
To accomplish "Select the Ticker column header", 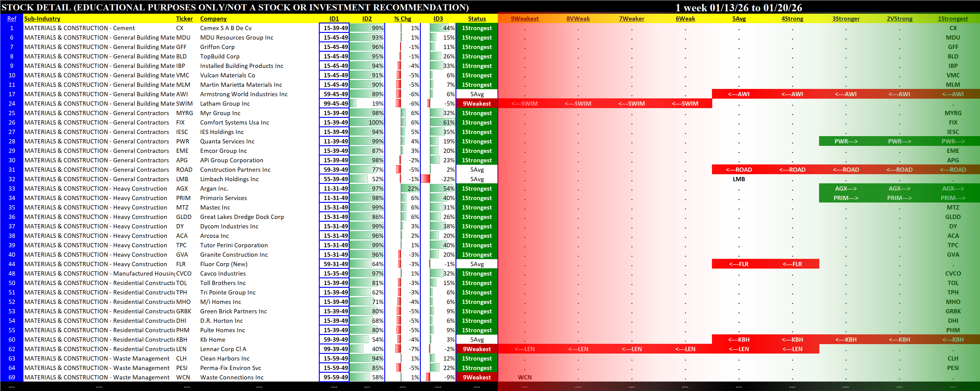I will [184, 19].
